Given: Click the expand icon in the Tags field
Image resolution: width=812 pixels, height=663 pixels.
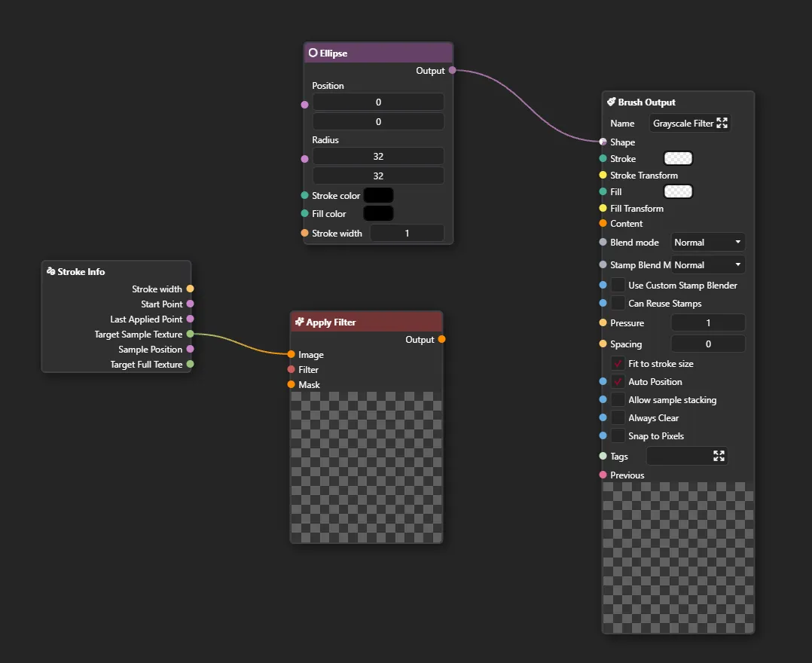Looking at the screenshot, I should tap(719, 456).
